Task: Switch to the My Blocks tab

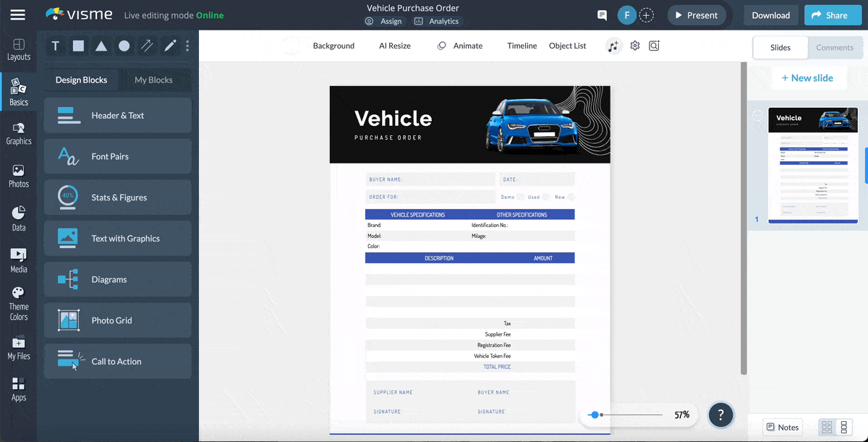Action: click(x=154, y=80)
